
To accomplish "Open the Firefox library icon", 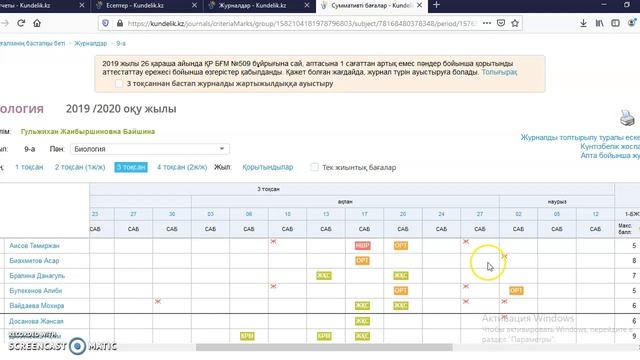I will coord(599,23).
